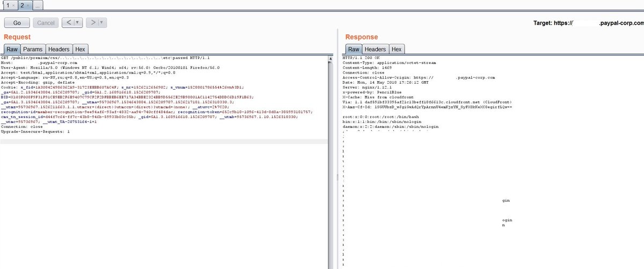
Task: Select the Raw tab in Request pane
Action: click(x=12, y=49)
